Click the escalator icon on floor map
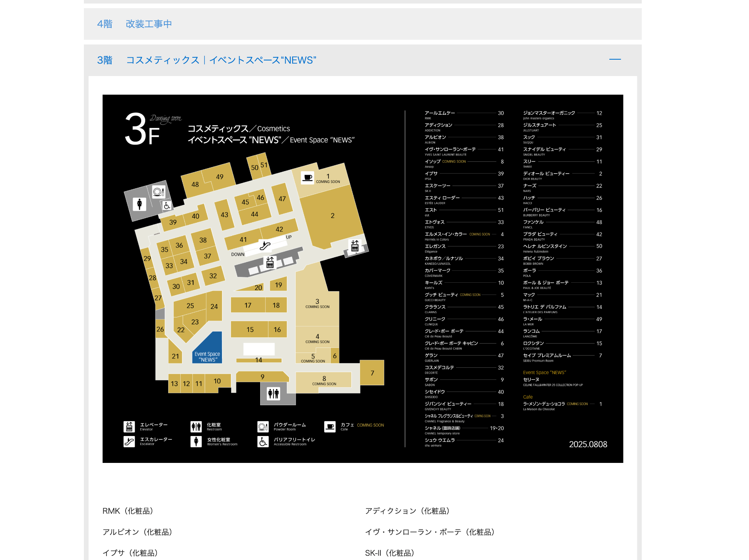The height and width of the screenshot is (560, 749). coord(265,246)
